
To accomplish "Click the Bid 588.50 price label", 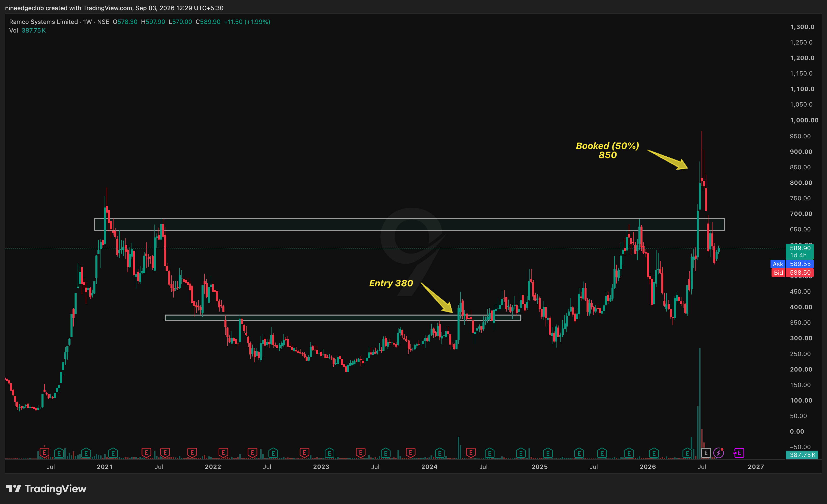I will 792,273.
